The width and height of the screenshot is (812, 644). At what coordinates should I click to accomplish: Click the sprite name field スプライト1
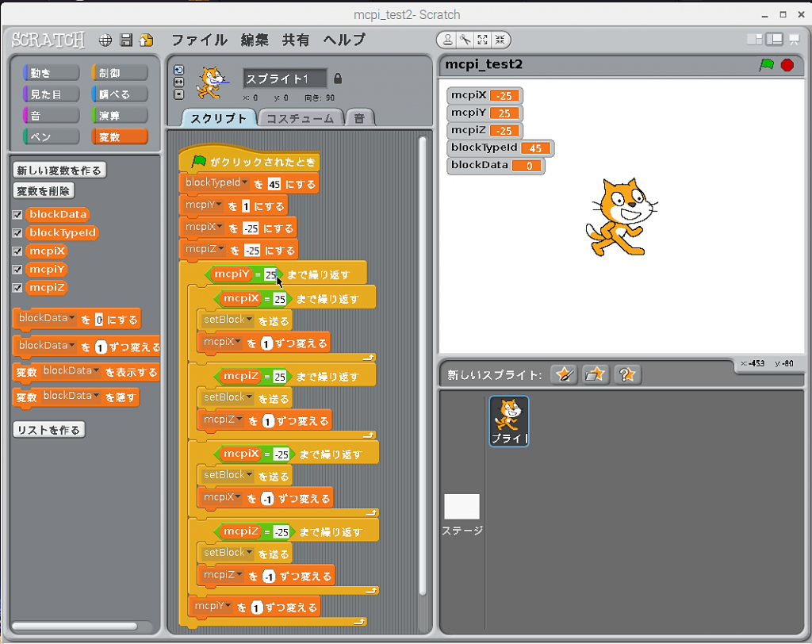click(285, 79)
